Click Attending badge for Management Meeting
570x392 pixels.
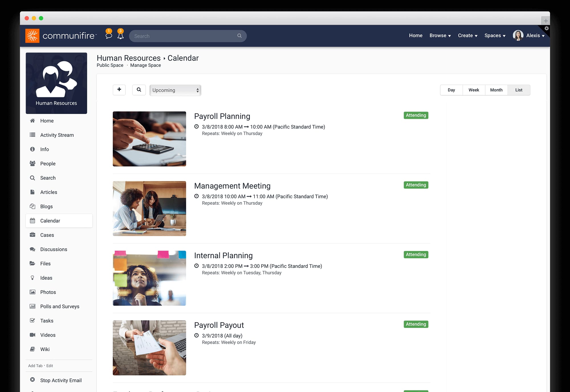[x=416, y=185]
